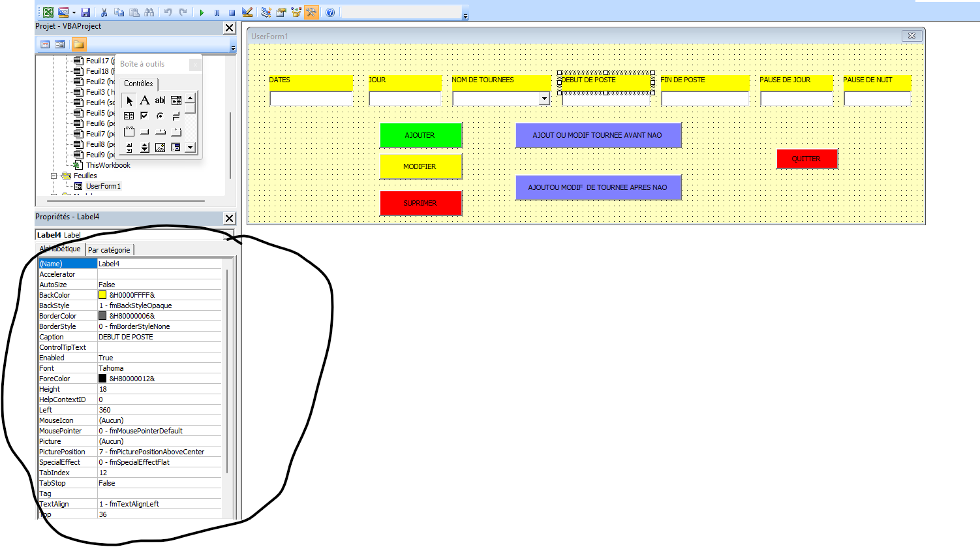Select the Label (A) tool in toolbox
The height and width of the screenshot is (547, 980).
coord(145,101)
